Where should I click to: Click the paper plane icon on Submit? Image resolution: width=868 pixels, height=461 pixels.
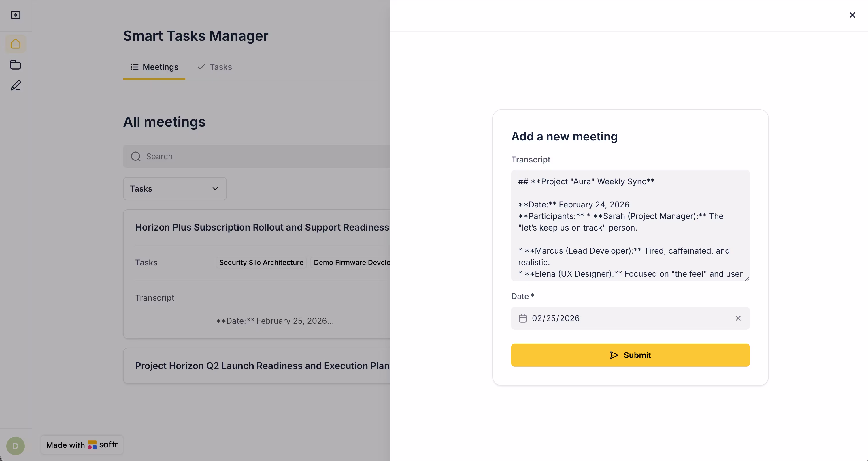[614, 355]
